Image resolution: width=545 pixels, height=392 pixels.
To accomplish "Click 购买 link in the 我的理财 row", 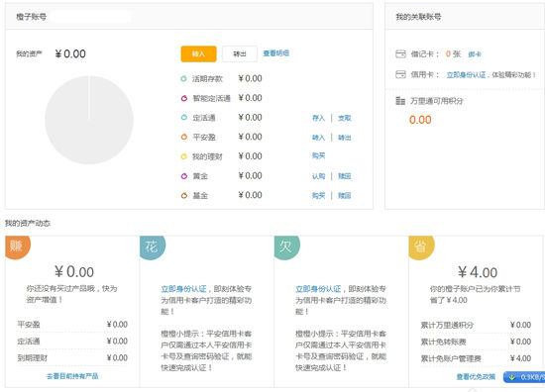I will pos(318,155).
